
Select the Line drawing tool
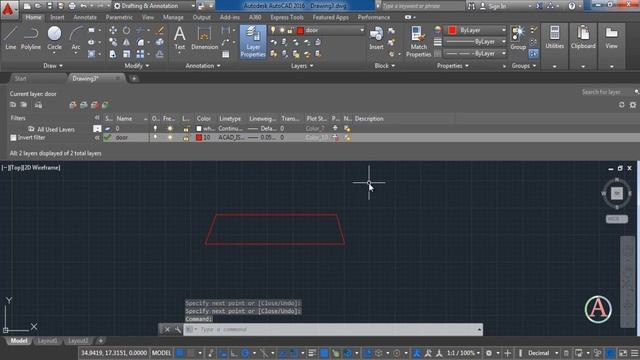[11, 38]
